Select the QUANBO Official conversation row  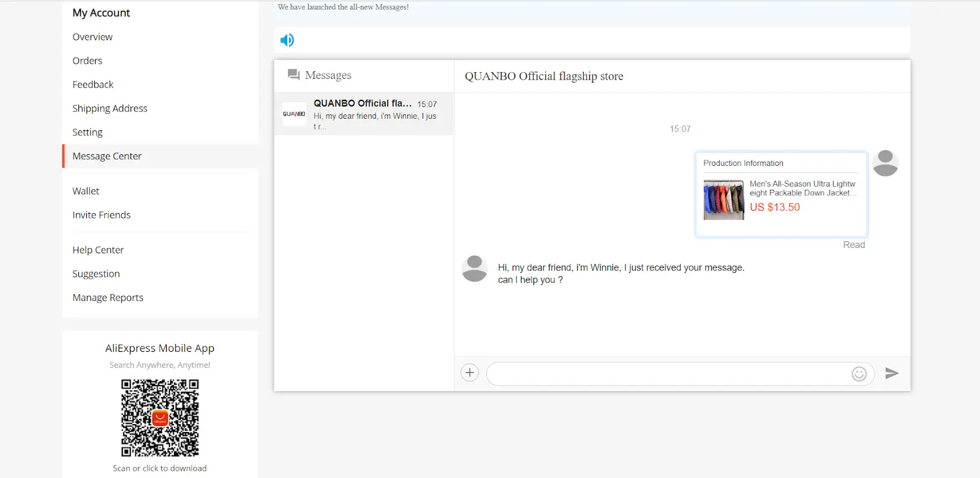click(x=364, y=114)
